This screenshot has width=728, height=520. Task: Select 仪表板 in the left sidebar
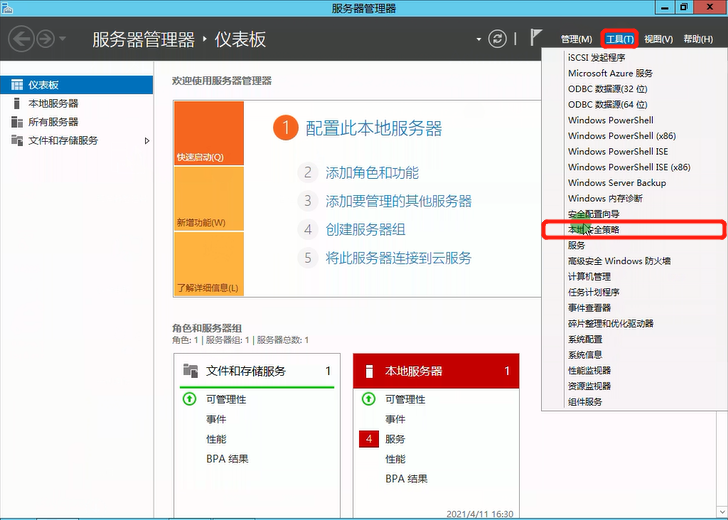[77, 85]
